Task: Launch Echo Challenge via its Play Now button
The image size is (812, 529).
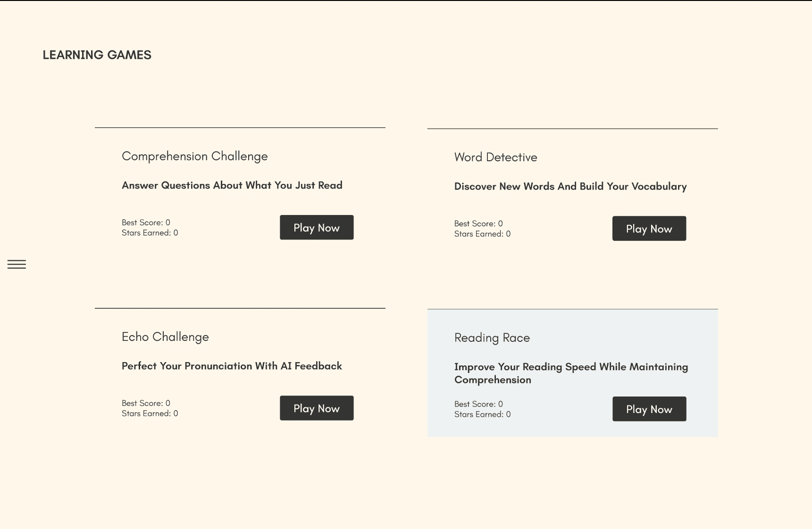Action: click(x=317, y=408)
